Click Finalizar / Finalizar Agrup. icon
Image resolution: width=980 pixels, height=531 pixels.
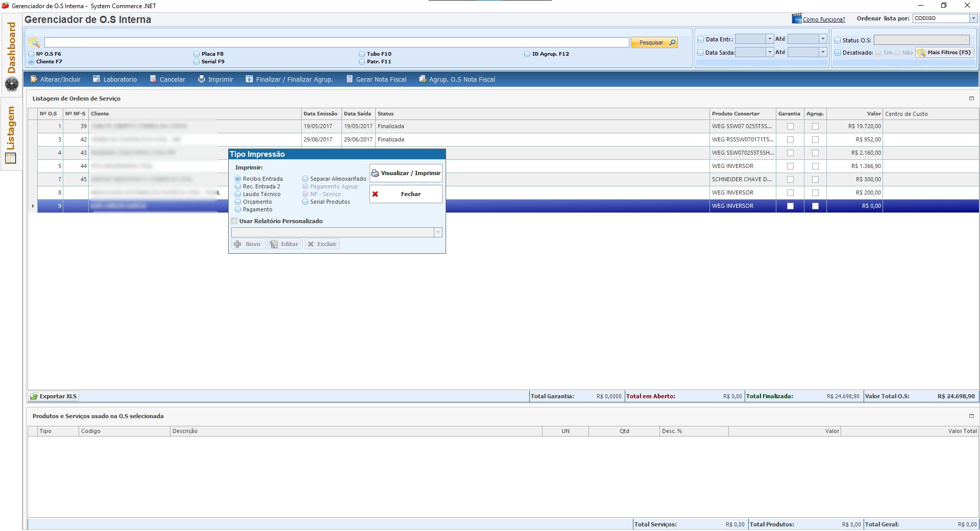(249, 79)
